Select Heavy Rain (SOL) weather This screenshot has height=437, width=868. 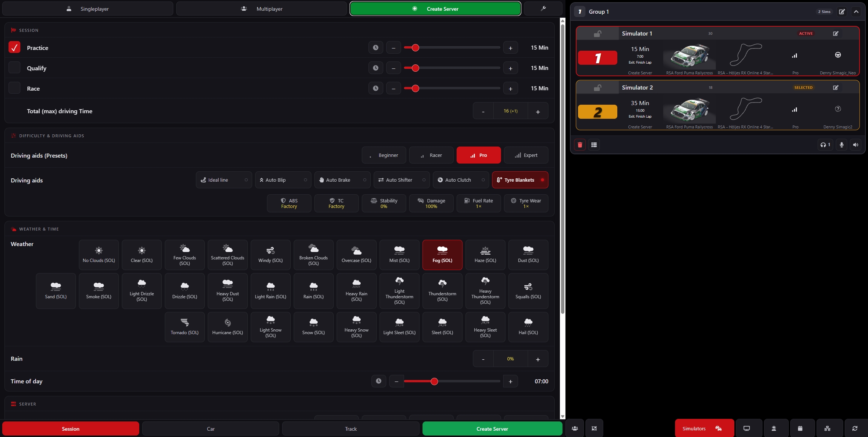point(357,291)
